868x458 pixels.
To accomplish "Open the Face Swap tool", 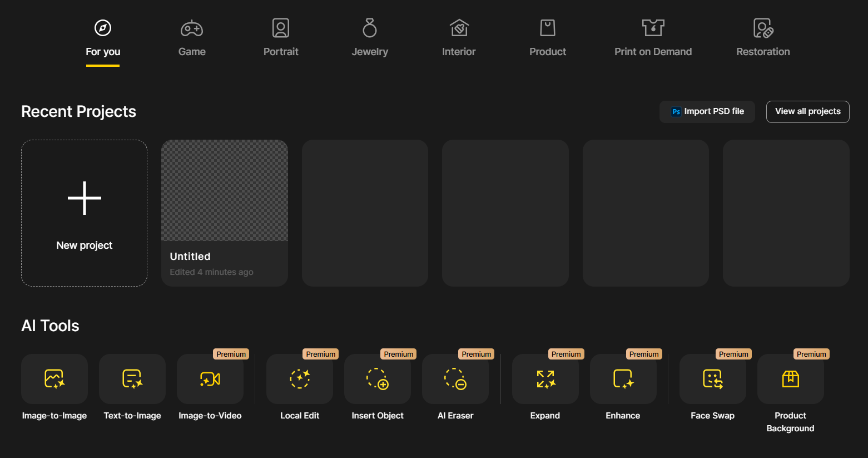I will point(713,379).
